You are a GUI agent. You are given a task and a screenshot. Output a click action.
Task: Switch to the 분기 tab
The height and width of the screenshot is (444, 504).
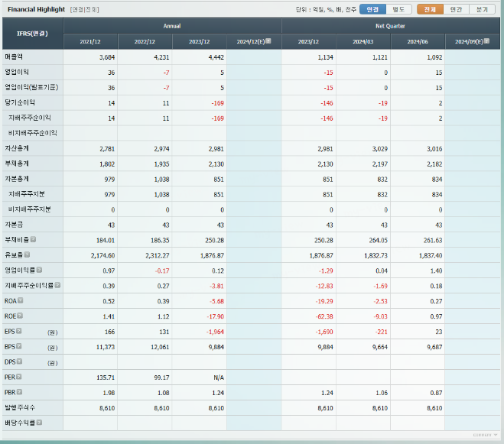click(482, 9)
